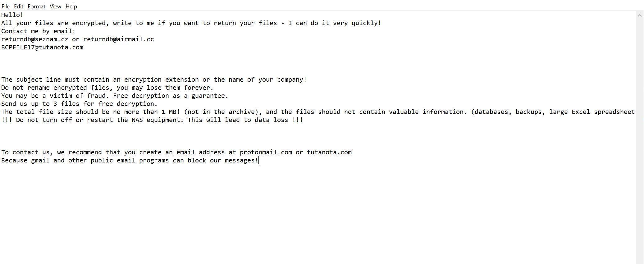Viewport: 644px width, 264px height.
Task: Place cursor on protonmail.com in text
Action: [266, 152]
